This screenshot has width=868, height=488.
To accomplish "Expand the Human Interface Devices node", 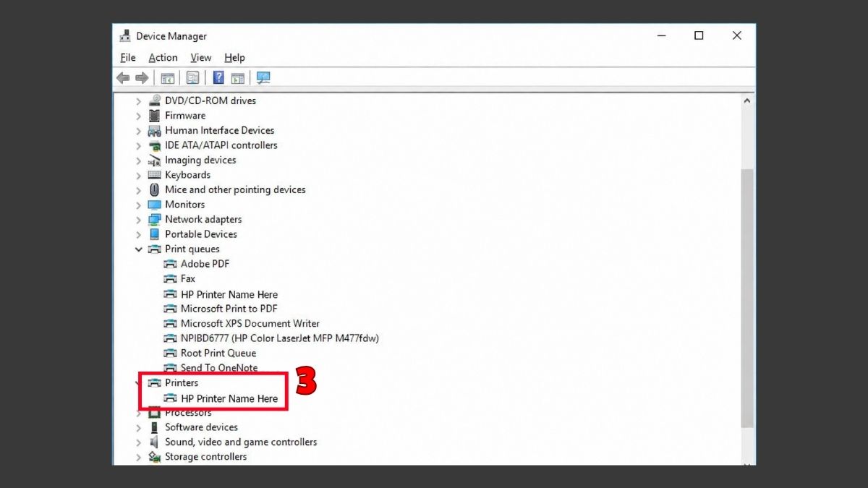I will click(138, 131).
